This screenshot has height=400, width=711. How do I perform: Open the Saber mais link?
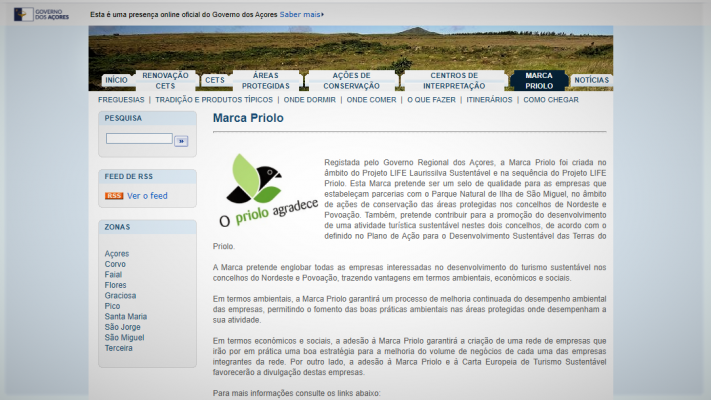pos(302,16)
